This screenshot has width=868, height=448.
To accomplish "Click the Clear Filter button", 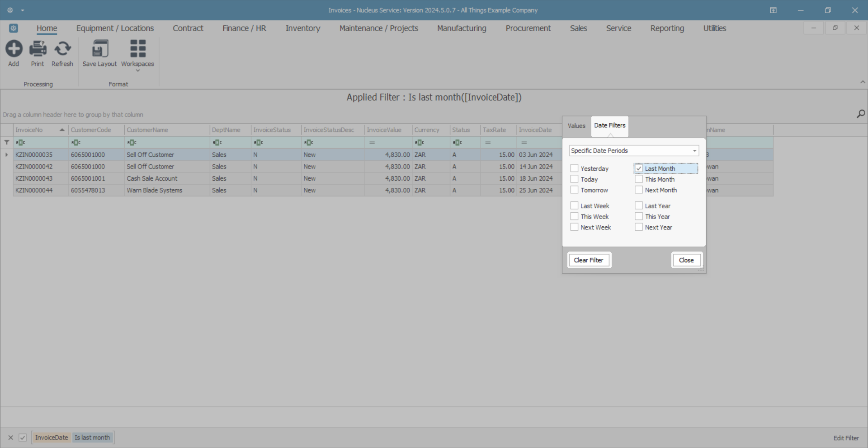I will click(x=589, y=260).
